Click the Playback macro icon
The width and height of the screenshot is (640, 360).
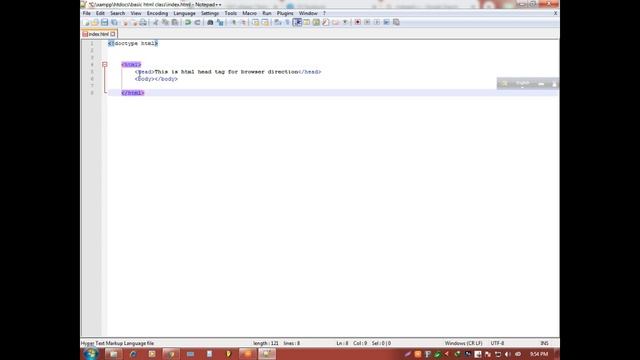tap(377, 22)
